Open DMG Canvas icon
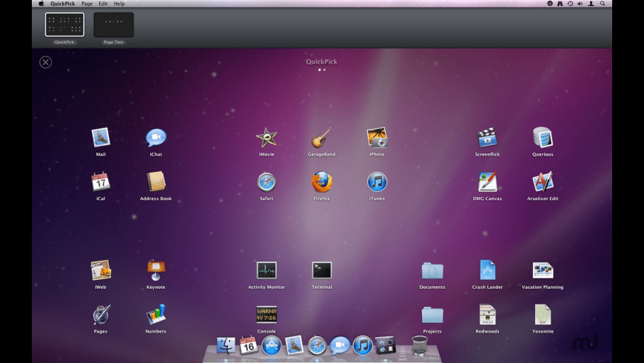Screen dimensions: 644x363 pos(487,181)
